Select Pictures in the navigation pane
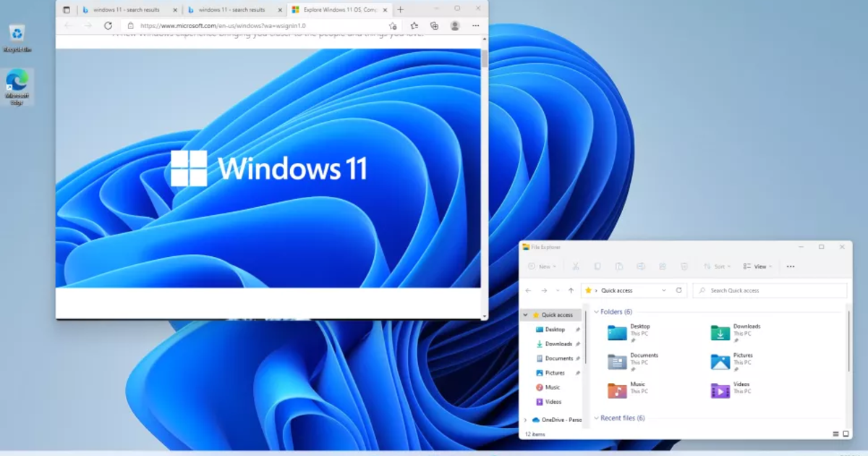This screenshot has width=868, height=456. (555, 373)
